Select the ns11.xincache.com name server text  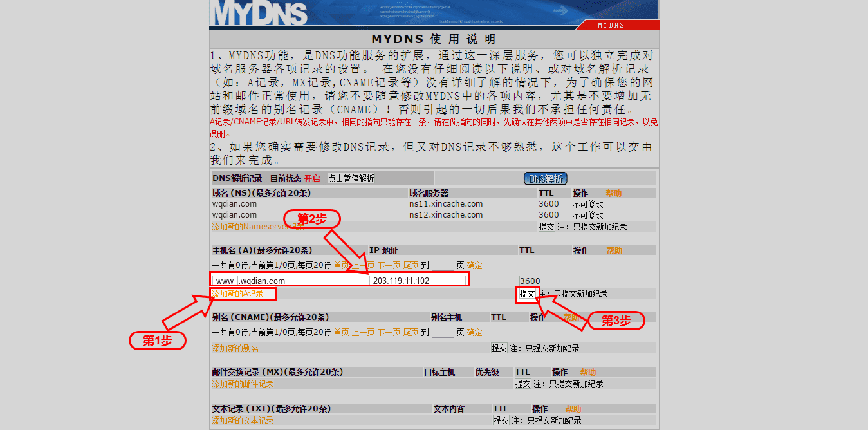(446, 204)
